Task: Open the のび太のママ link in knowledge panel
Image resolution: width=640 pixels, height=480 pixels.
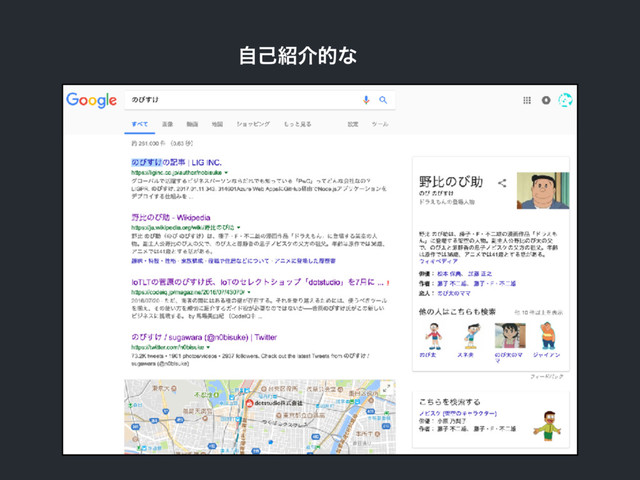Action: coord(454,293)
